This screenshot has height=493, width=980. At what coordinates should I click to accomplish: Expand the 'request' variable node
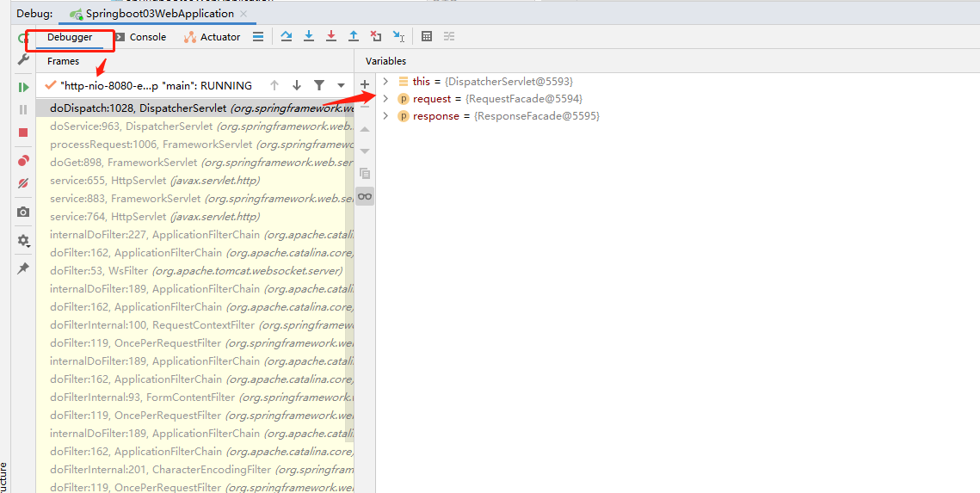385,99
